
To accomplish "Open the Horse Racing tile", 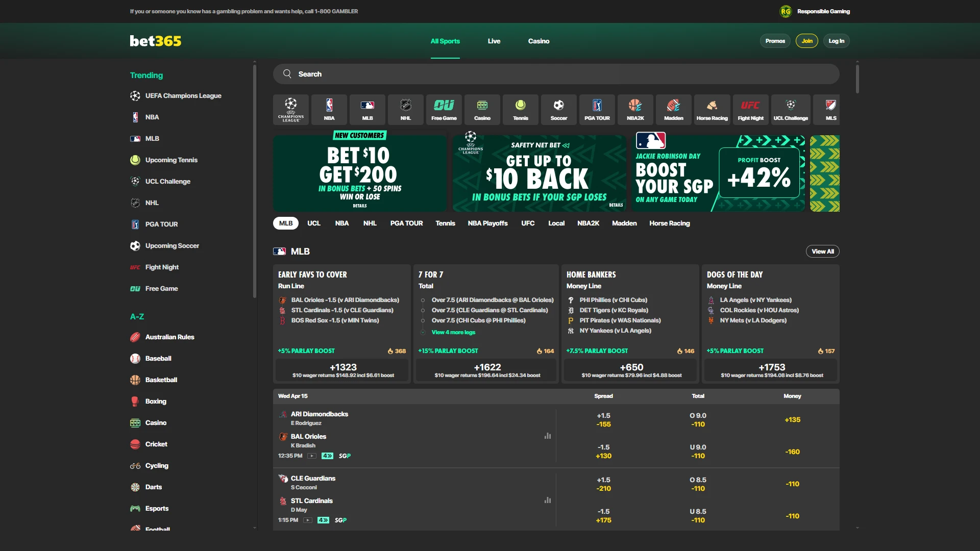I will pos(712,110).
